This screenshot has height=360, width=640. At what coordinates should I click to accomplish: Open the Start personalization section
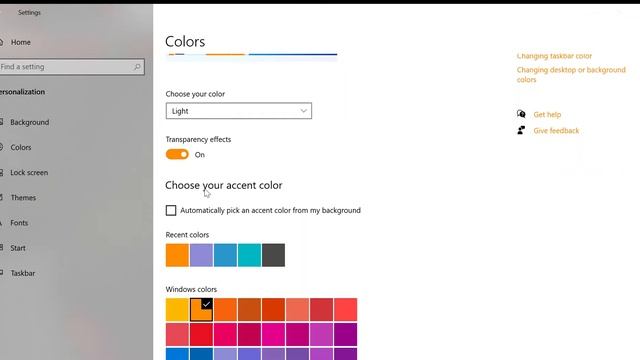click(18, 248)
